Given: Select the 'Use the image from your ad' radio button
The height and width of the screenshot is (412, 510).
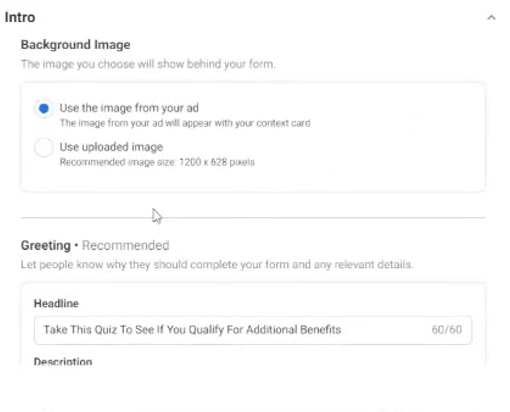Looking at the screenshot, I should [x=44, y=108].
